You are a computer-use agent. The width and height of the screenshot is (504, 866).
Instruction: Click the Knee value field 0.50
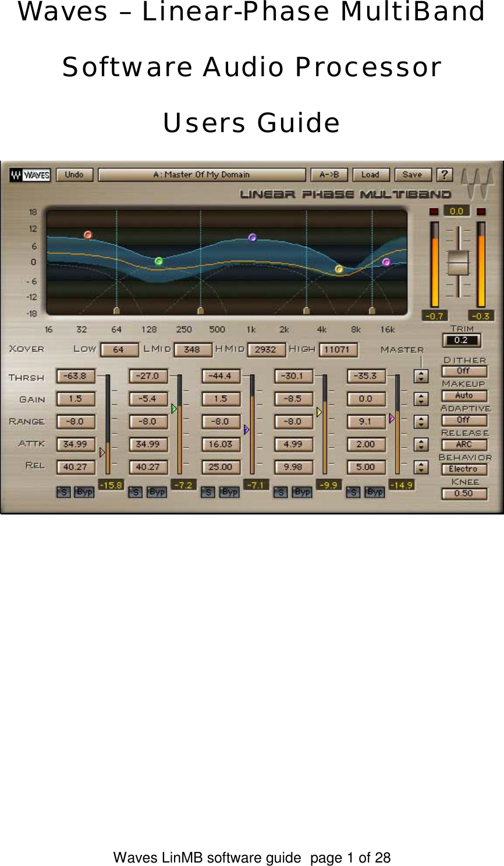(464, 494)
